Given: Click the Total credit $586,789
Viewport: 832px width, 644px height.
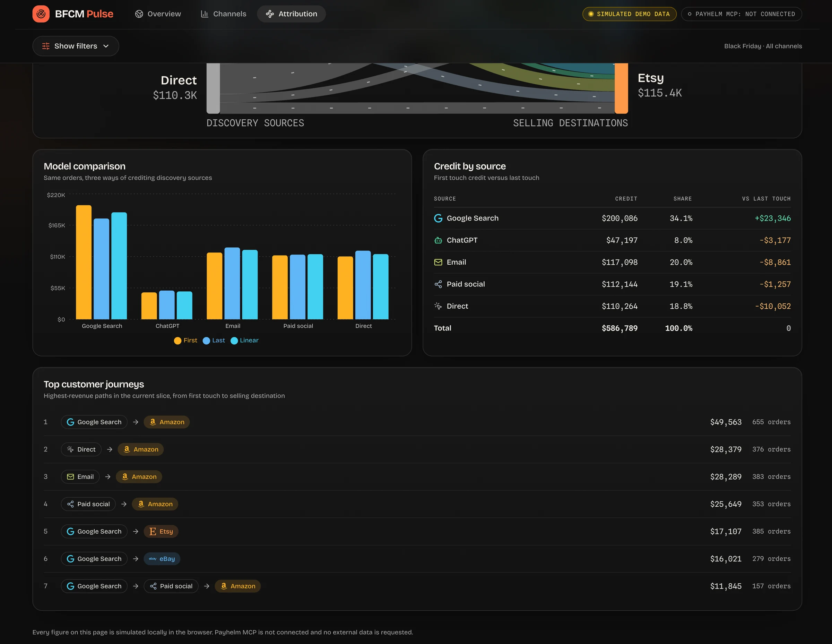Looking at the screenshot, I should coord(619,328).
